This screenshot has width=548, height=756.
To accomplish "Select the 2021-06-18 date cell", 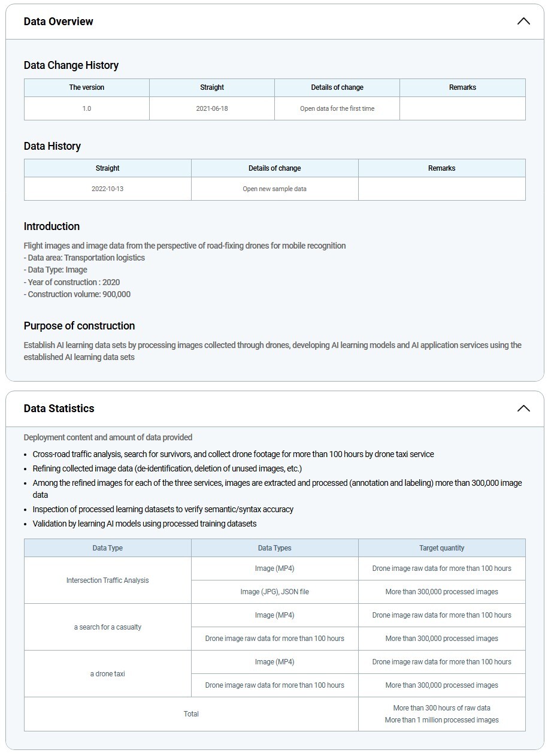I will (x=212, y=108).
